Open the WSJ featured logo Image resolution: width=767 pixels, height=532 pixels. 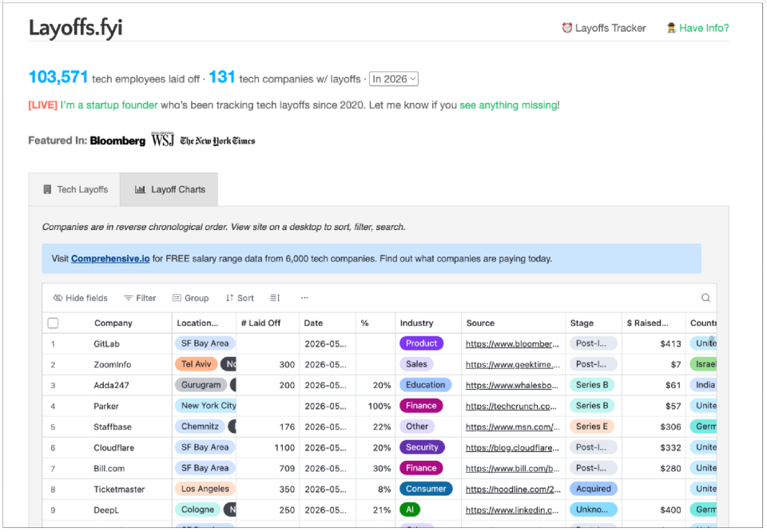(162, 140)
